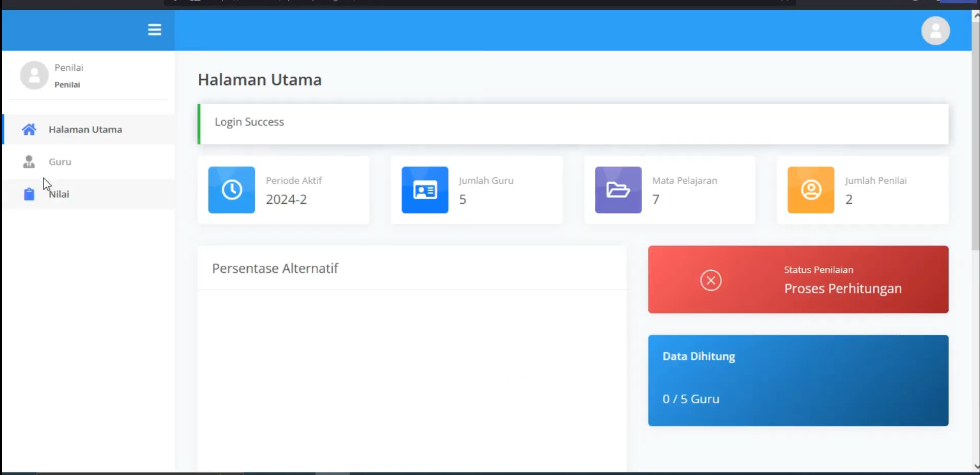Screen dimensions: 980x475
Task: Open the Nilai menu item
Action: click(x=89, y=194)
